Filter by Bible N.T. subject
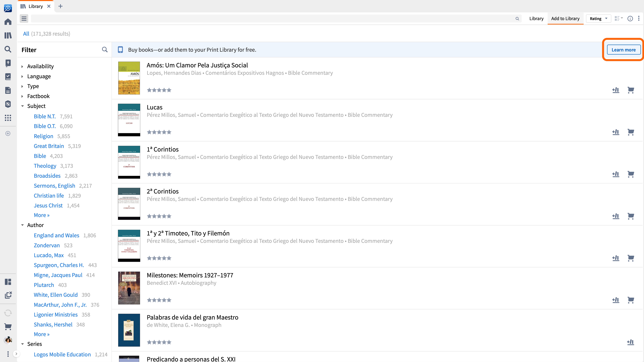The image size is (644, 362). point(45,116)
